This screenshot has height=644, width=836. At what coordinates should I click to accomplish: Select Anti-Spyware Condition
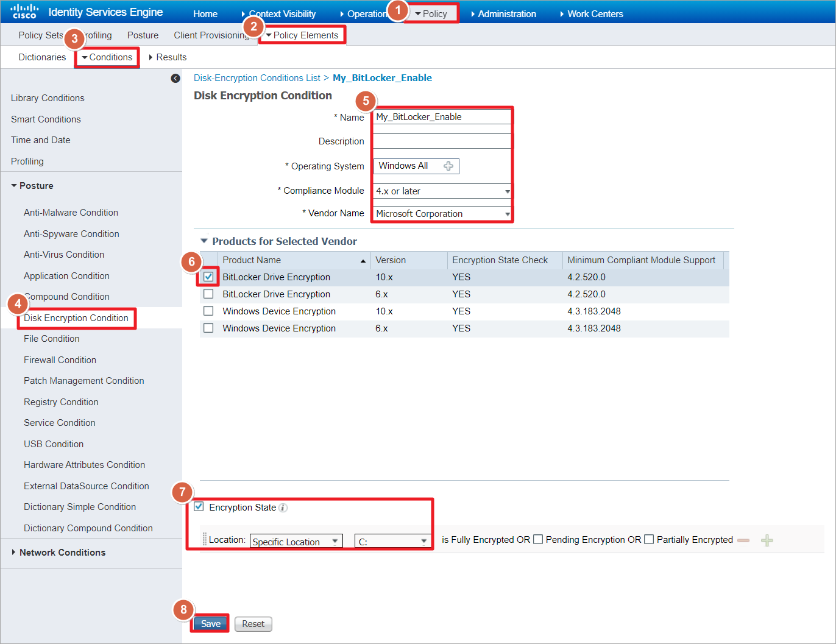pos(71,234)
